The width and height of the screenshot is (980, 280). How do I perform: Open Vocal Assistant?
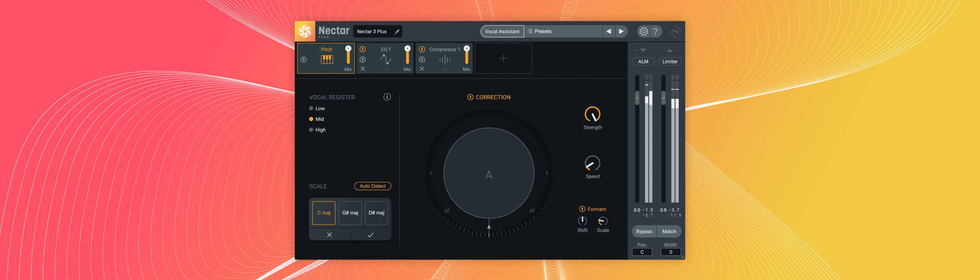point(502,32)
